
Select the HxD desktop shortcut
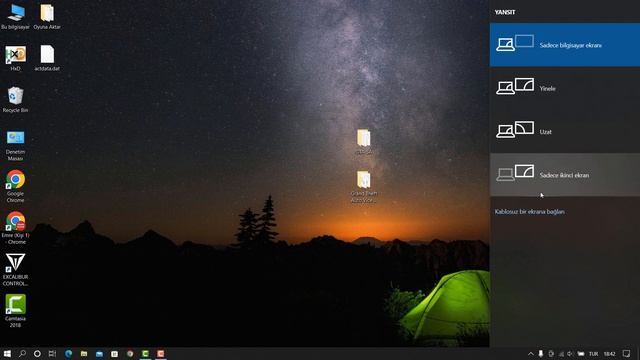tap(16, 58)
